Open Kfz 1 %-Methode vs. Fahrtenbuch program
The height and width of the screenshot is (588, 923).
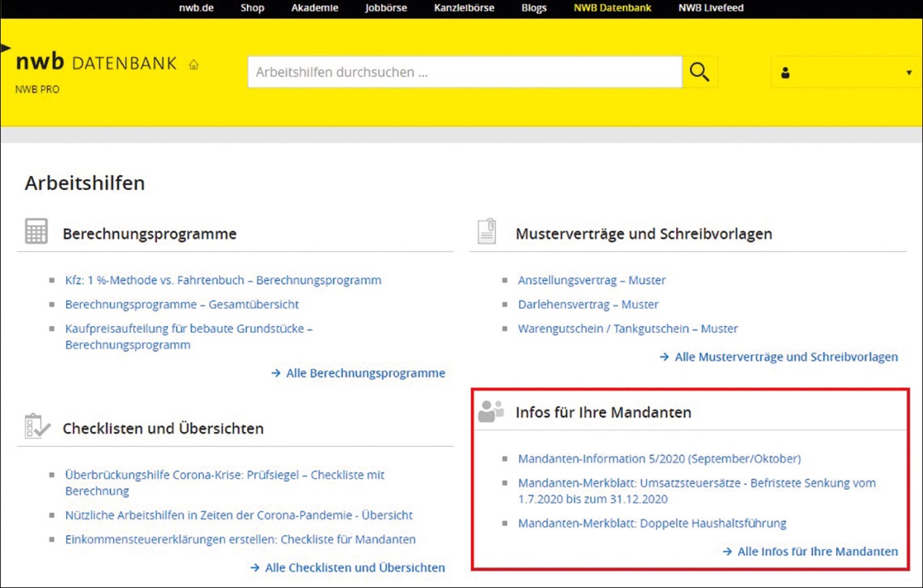click(x=223, y=280)
